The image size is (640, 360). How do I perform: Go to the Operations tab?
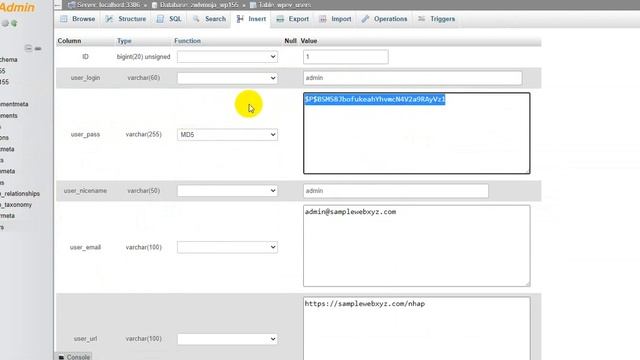(x=384, y=19)
